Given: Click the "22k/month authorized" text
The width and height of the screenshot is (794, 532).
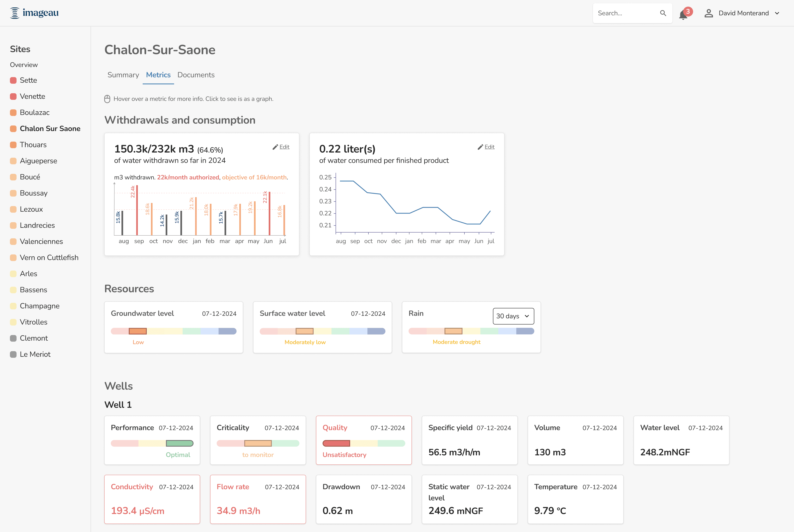Looking at the screenshot, I should pos(188,178).
